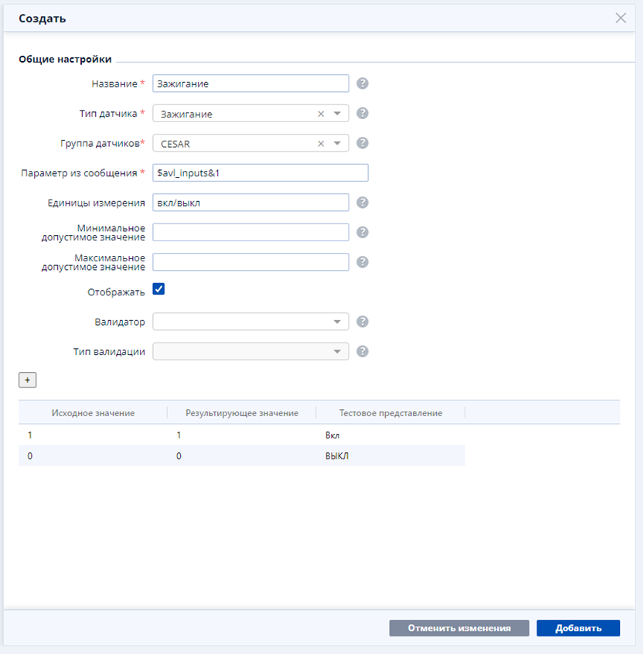
Task: Show help icon beside Тип валидации
Action: tap(362, 351)
